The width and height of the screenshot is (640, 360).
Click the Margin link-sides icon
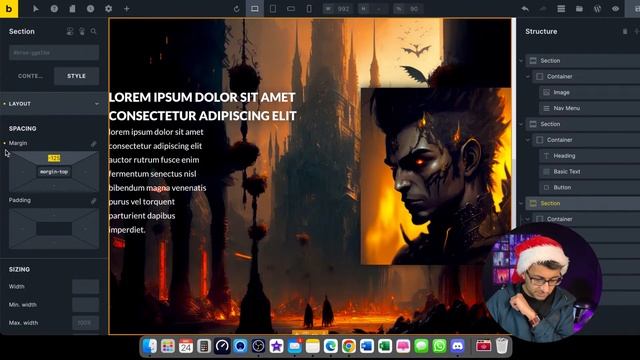(93, 143)
